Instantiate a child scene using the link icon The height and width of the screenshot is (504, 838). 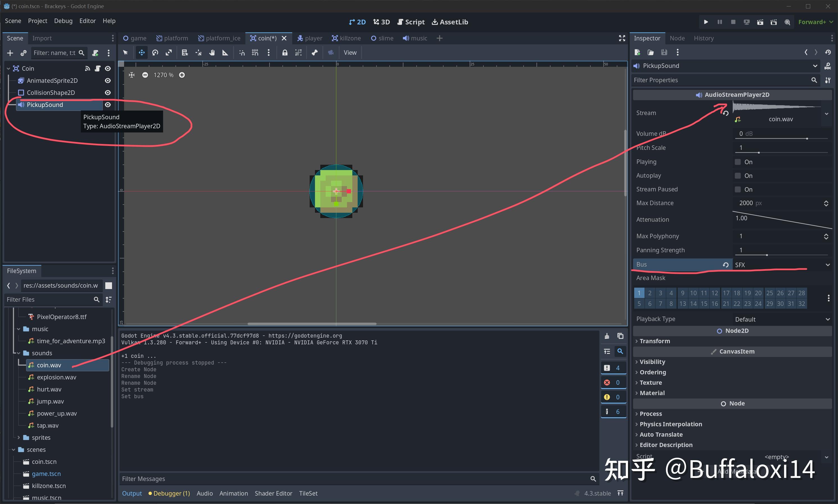(x=23, y=53)
